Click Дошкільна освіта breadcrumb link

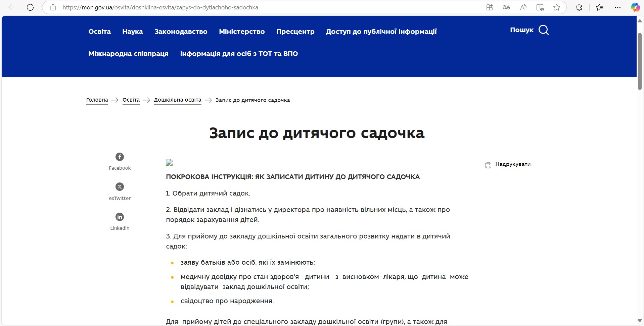[177, 100]
